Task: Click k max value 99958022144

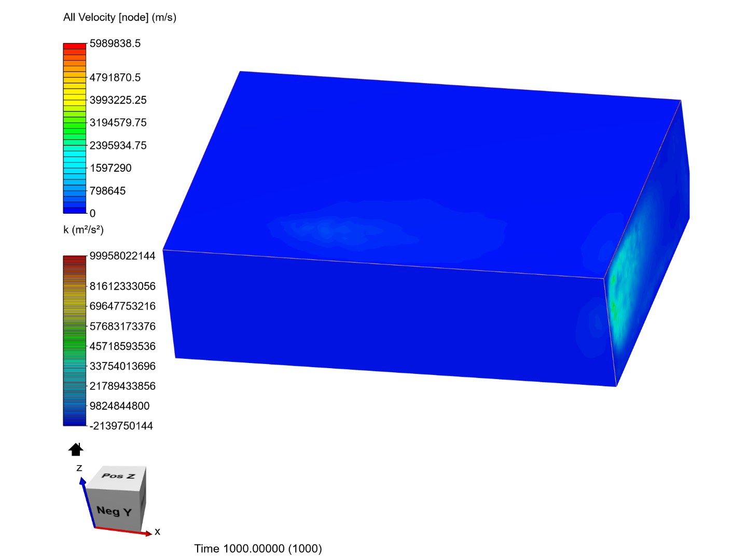Action: coord(122,256)
